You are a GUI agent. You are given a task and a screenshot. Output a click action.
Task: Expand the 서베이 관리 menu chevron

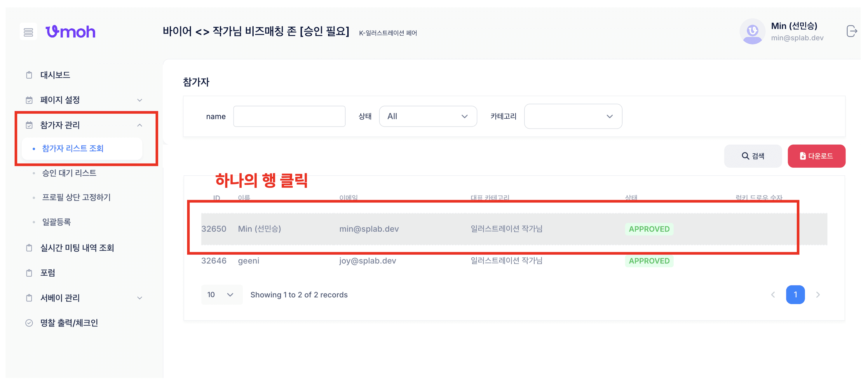[x=140, y=298]
